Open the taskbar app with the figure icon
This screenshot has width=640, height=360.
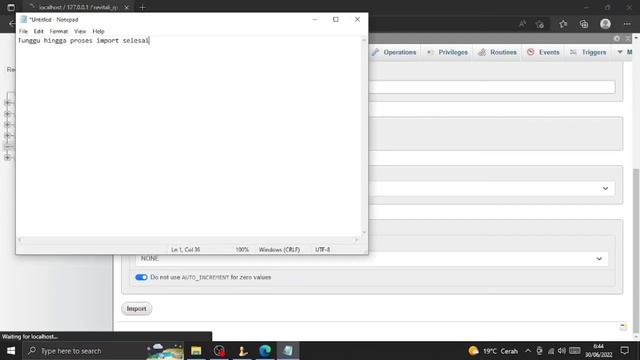(x=242, y=351)
